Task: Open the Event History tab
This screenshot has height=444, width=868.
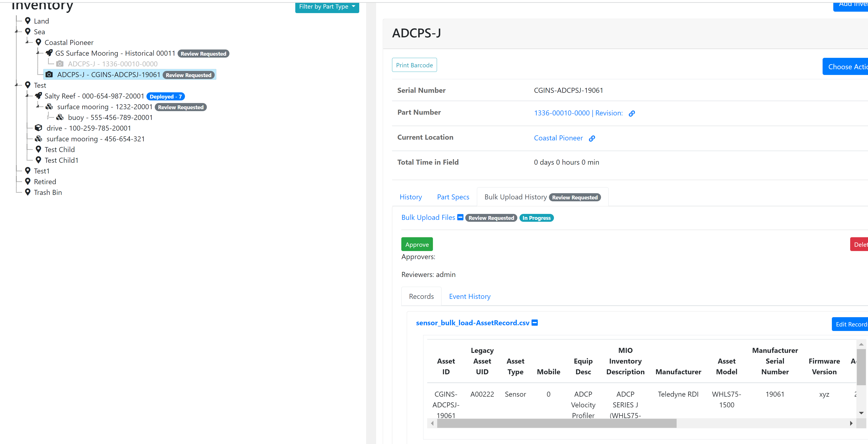Action: [469, 296]
